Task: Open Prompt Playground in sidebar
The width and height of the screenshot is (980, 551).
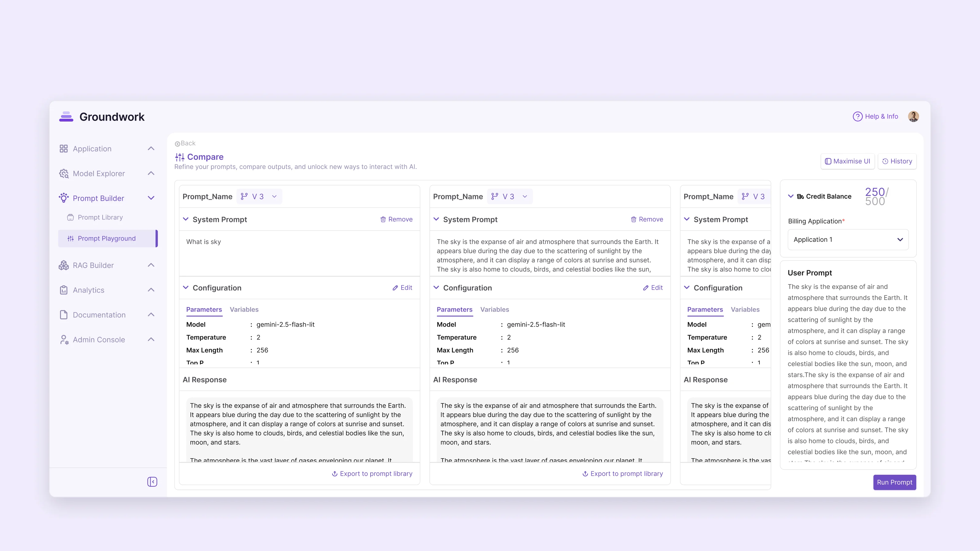Action: 108,238
